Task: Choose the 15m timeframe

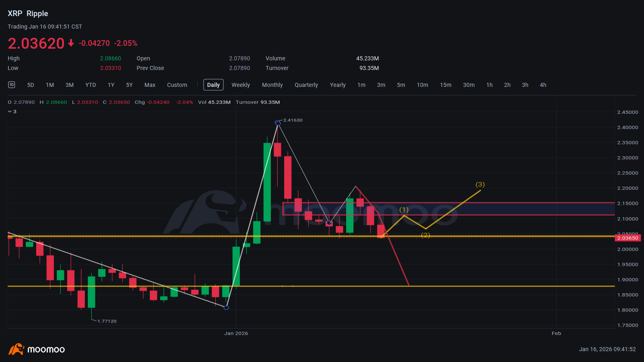Action: 446,85
